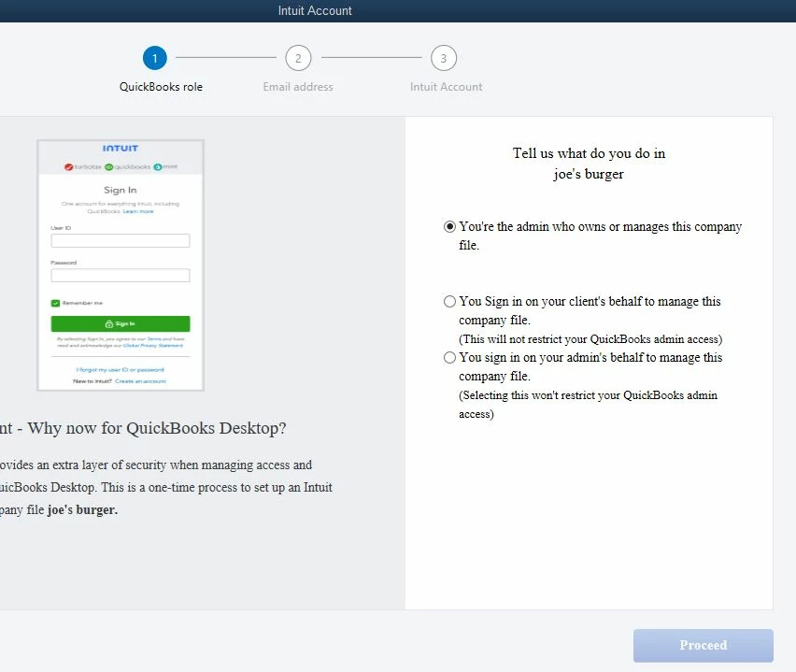796x672 pixels.
Task: Click the 'Tell us what do you do in' heading
Action: 589,153
